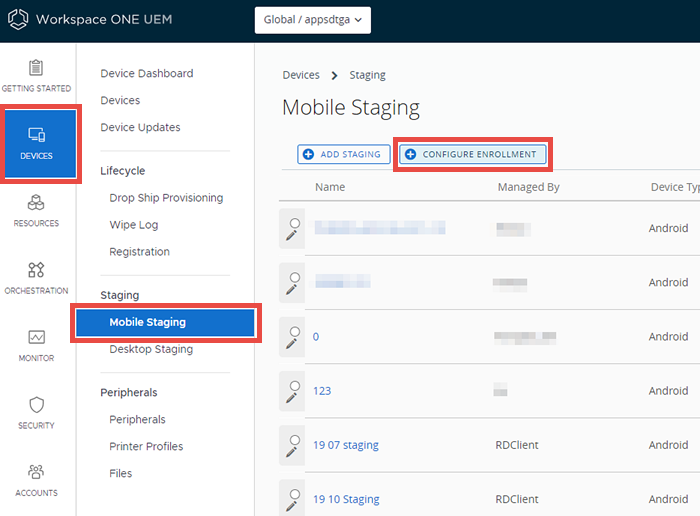The image size is (700, 516).
Task: Open the Wipe Log page
Action: (x=133, y=225)
